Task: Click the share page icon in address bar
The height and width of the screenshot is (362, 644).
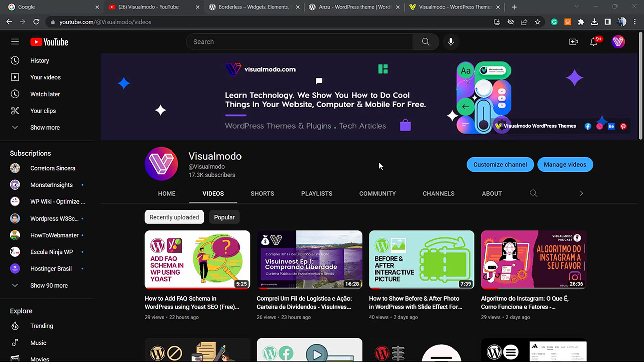Action: (x=524, y=22)
